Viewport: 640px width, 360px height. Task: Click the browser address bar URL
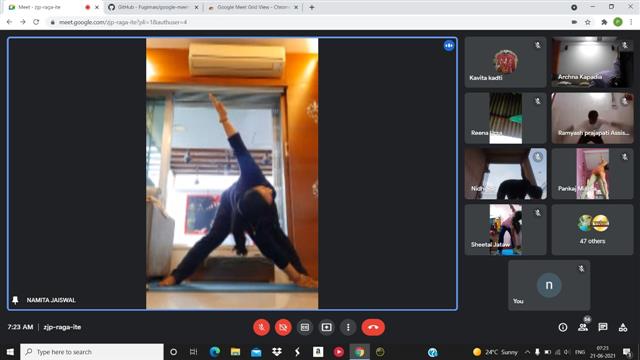123,22
